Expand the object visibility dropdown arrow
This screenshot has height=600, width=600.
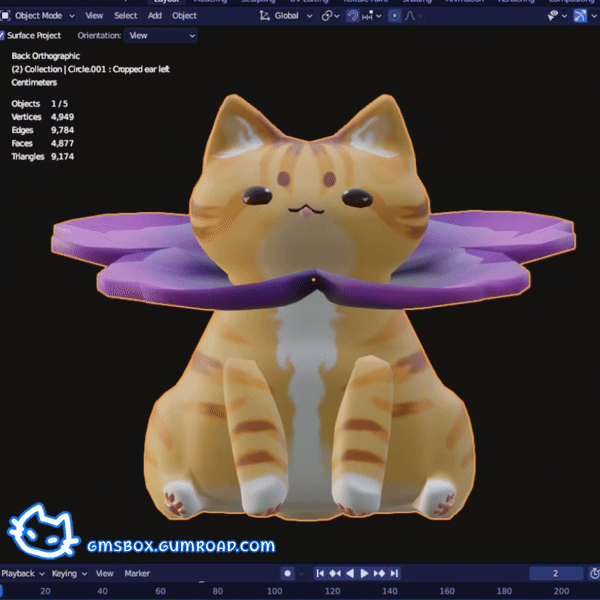pyautogui.click(x=564, y=16)
